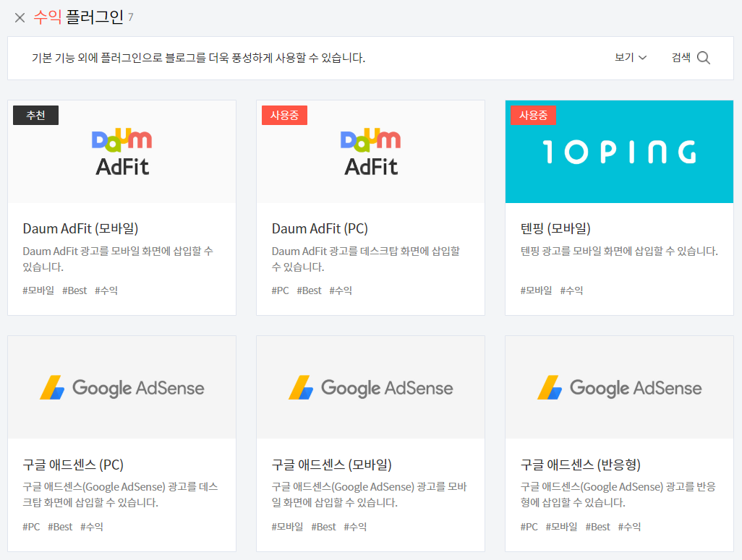Click #수익 tag under Daum AdFit (PC)
This screenshot has width=742, height=560.
pyautogui.click(x=341, y=290)
